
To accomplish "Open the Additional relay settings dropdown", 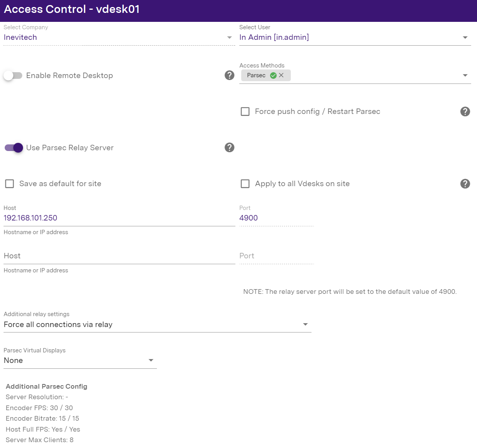I will 306,324.
